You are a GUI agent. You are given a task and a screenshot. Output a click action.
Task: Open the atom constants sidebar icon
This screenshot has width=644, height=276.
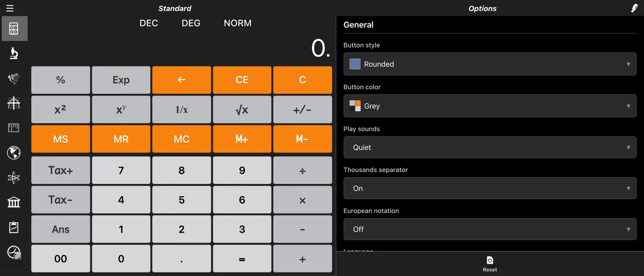[14, 177]
